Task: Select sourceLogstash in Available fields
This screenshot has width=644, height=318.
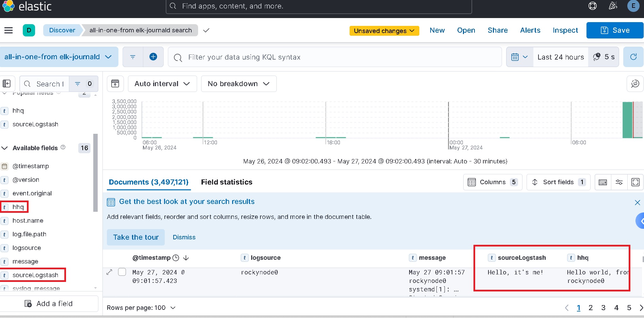Action: [35, 275]
